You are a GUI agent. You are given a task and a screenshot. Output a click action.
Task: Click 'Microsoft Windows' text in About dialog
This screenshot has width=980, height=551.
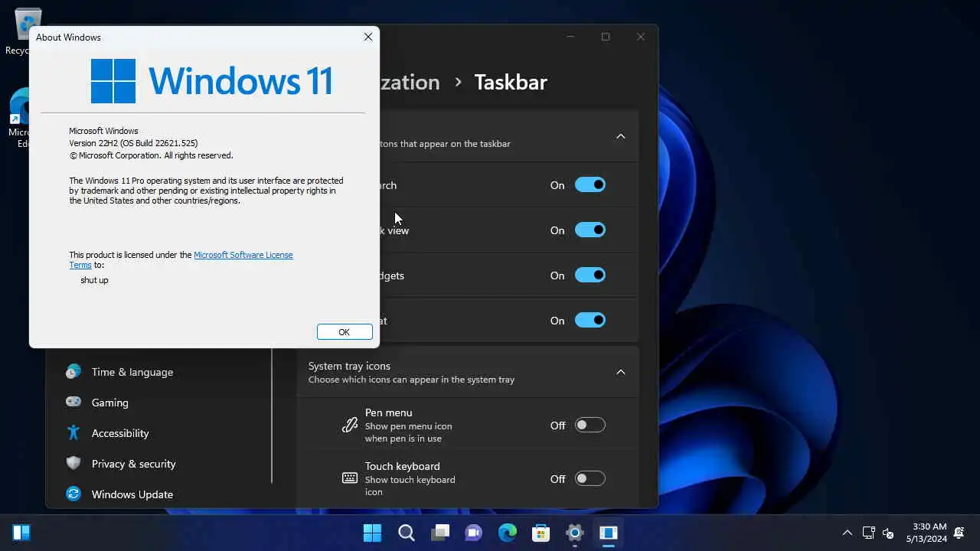point(103,131)
